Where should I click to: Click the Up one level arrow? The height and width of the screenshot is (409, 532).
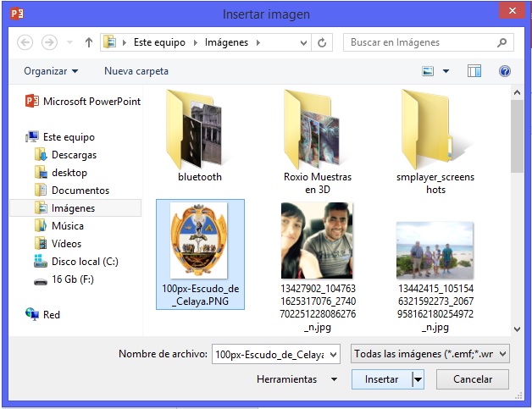click(x=89, y=42)
